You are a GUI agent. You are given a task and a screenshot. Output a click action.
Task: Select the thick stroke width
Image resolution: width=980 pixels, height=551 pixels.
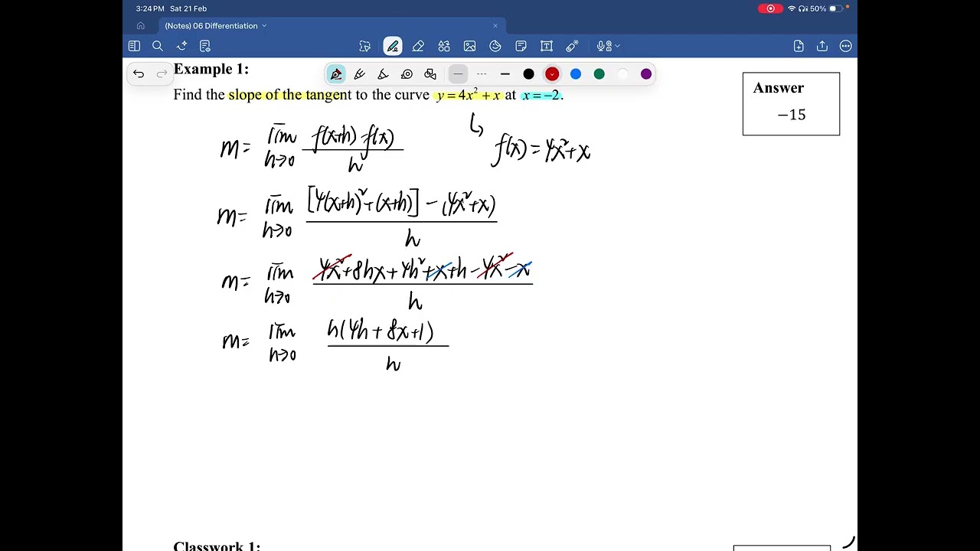pyautogui.click(x=505, y=74)
